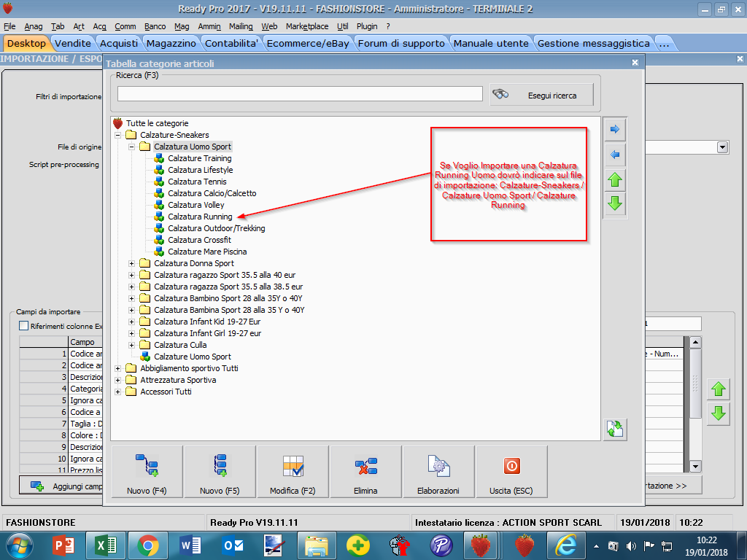
Task: Open the File menu
Action: point(9,26)
